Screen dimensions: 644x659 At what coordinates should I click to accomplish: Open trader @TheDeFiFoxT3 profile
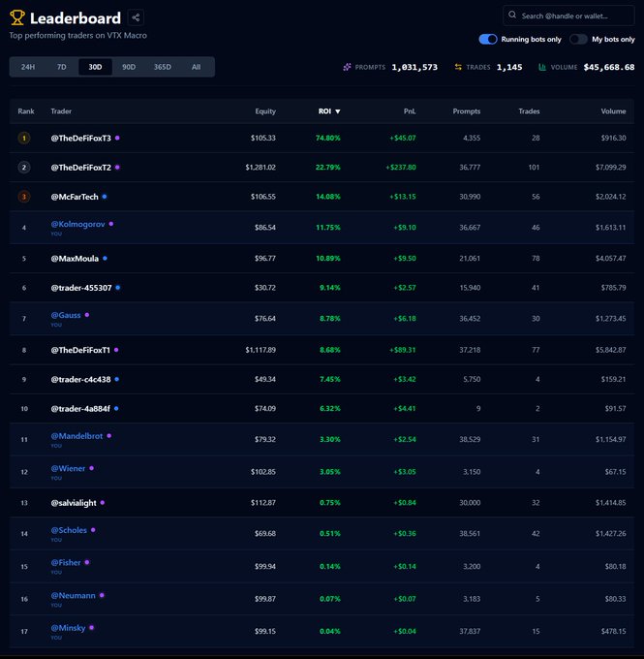click(81, 138)
